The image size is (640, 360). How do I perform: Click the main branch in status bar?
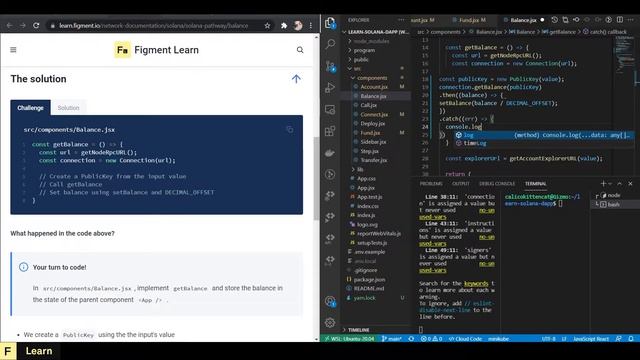point(392,339)
